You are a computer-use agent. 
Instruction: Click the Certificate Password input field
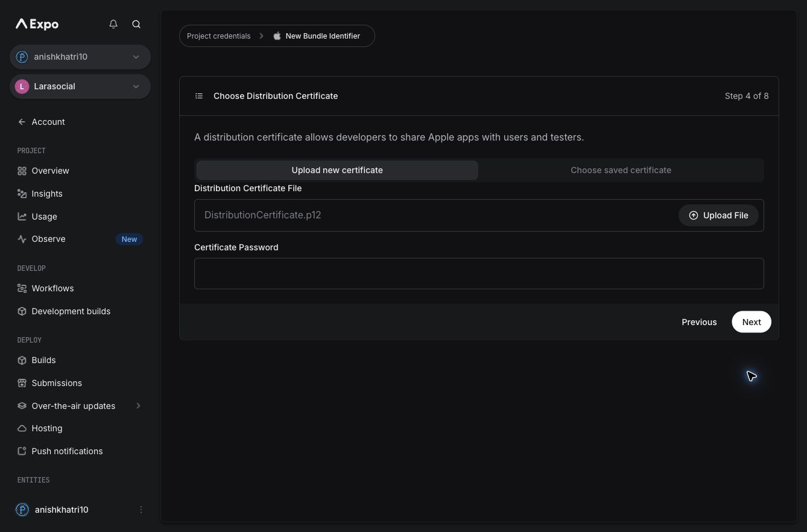tap(479, 273)
